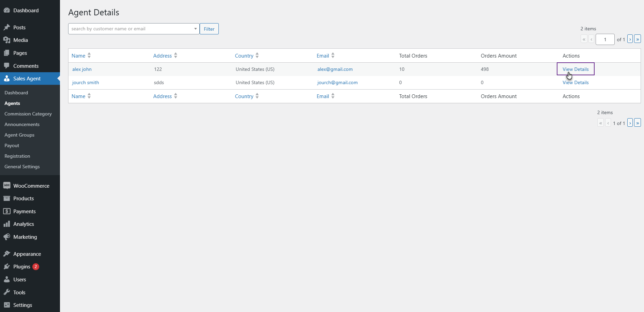This screenshot has height=312, width=644.
Task: Click the Sales Agent person icon
Action: [x=7, y=79]
